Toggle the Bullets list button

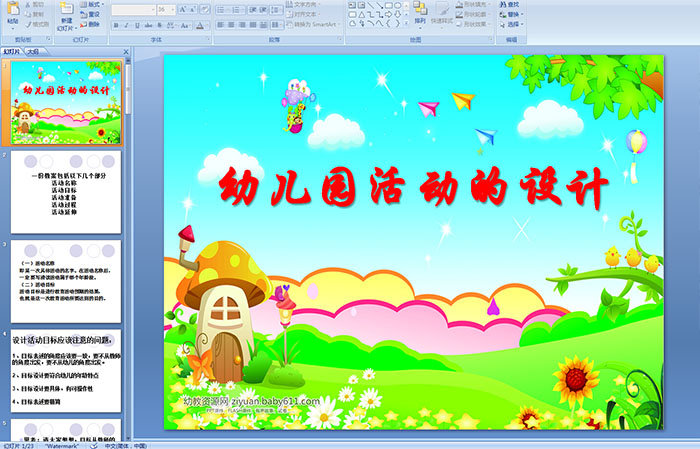pyautogui.click(x=221, y=9)
